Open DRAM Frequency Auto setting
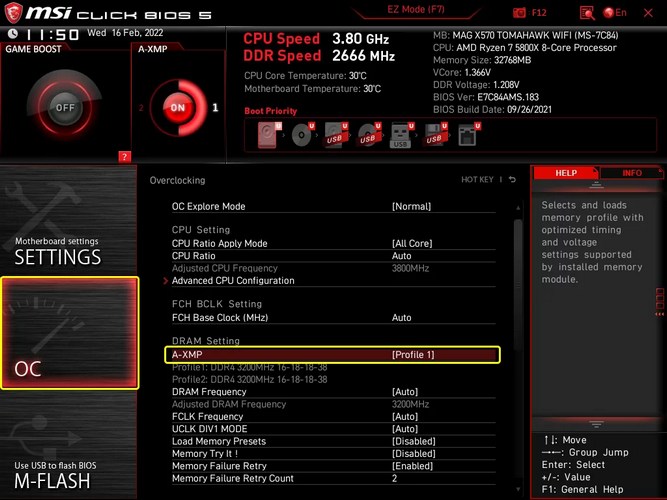 pos(334,391)
